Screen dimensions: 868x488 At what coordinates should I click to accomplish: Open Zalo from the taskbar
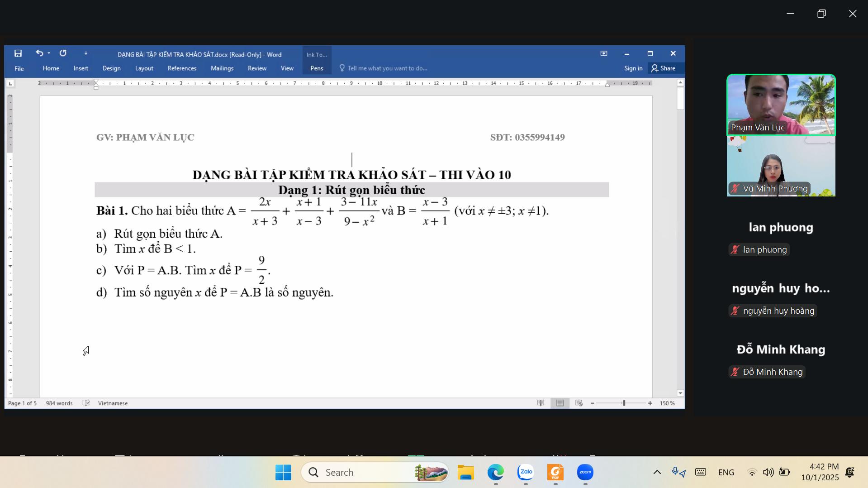click(526, 472)
